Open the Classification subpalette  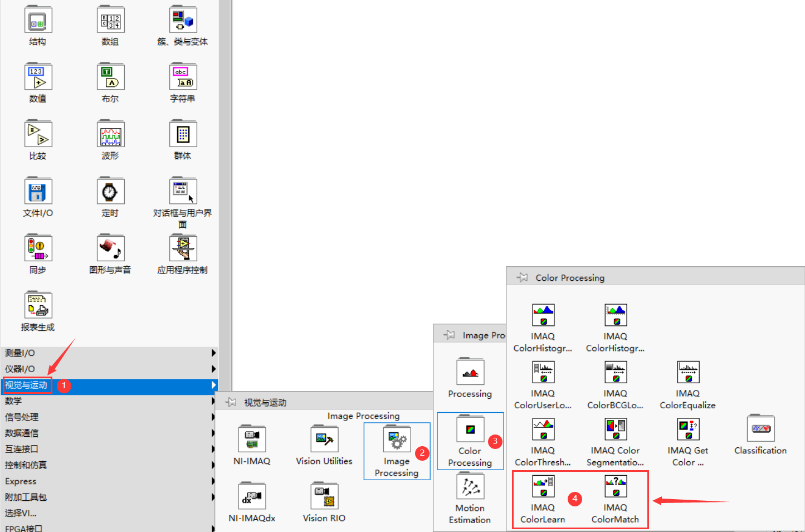760,428
